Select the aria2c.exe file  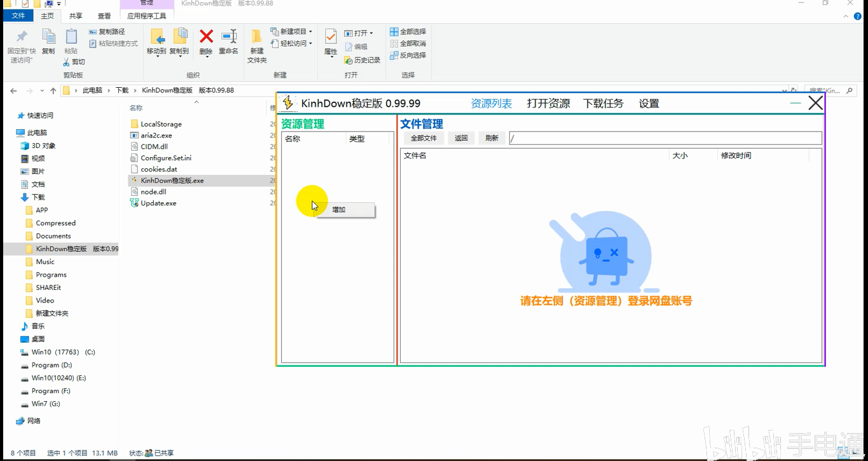[x=151, y=135]
